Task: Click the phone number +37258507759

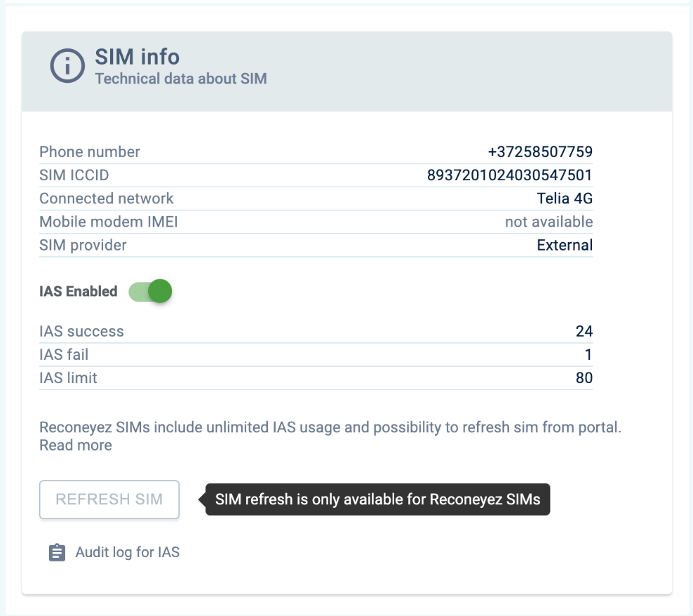Action: tap(540, 152)
